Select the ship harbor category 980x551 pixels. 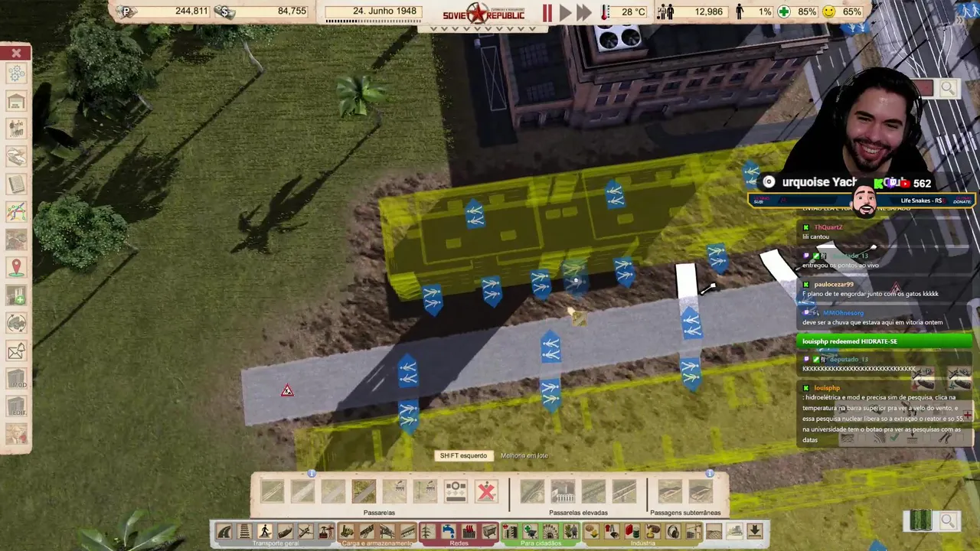coord(286,531)
